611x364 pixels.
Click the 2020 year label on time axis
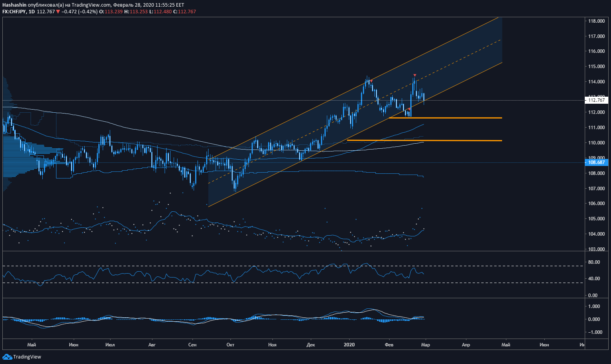pyautogui.click(x=349, y=345)
